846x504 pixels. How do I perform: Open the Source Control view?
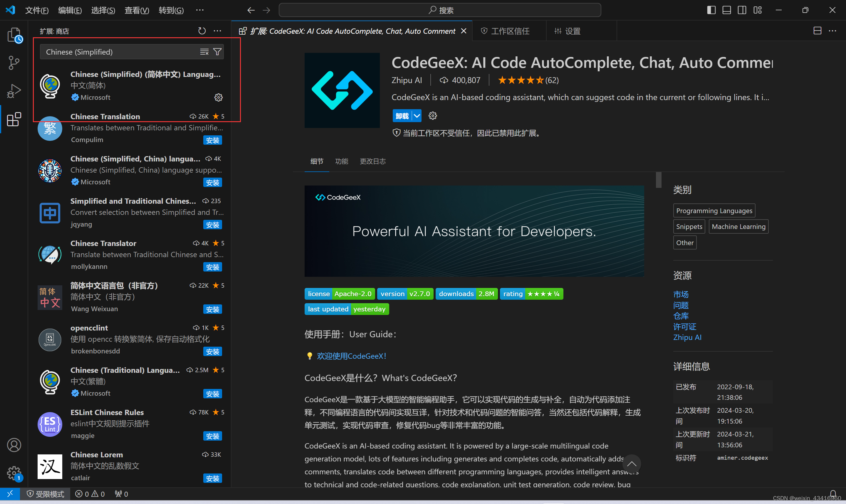click(x=14, y=63)
